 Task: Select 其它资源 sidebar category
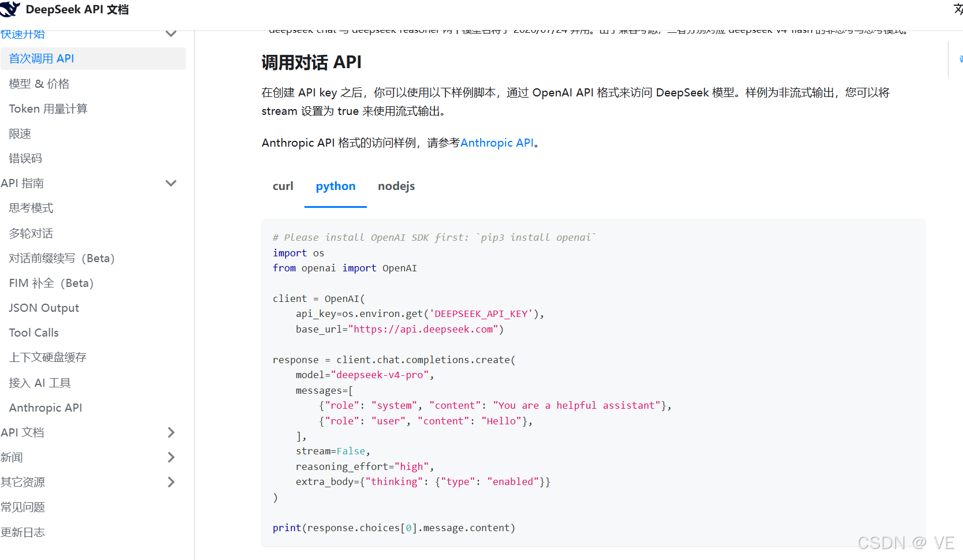(23, 482)
